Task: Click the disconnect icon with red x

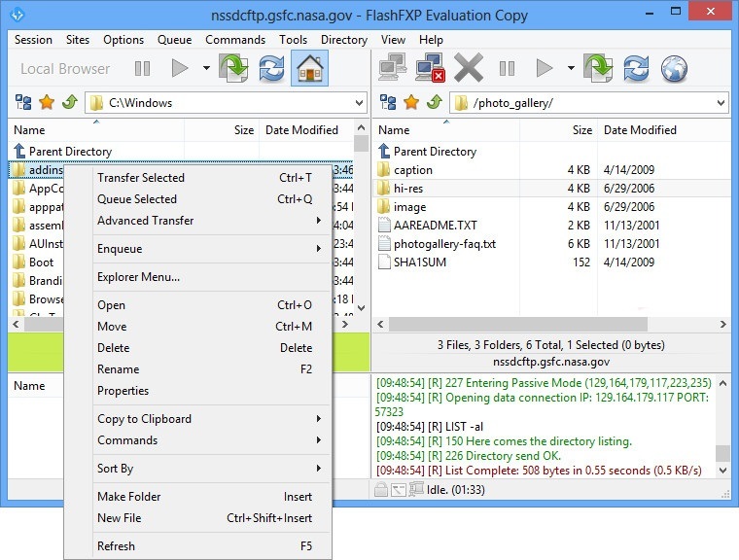Action: 431,68
